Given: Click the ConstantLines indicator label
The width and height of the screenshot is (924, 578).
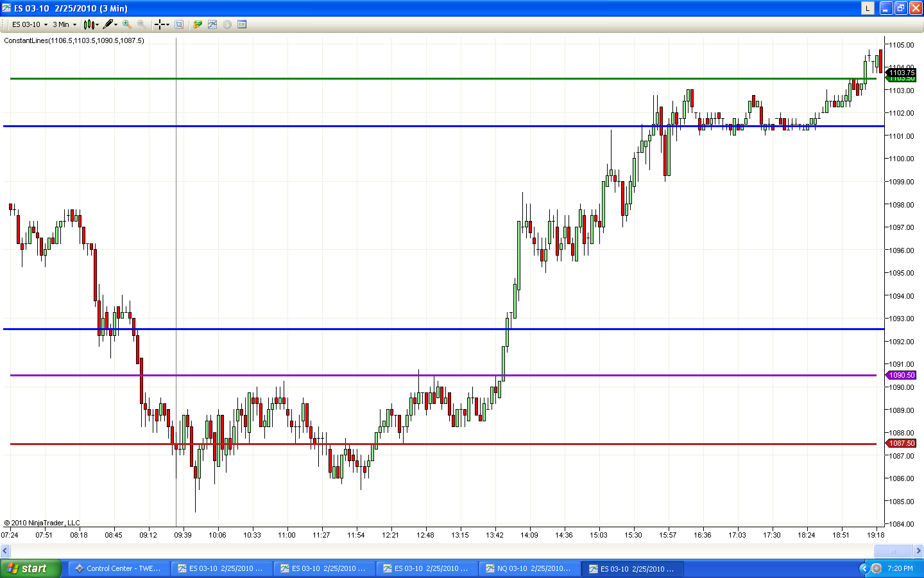Looking at the screenshot, I should point(74,40).
